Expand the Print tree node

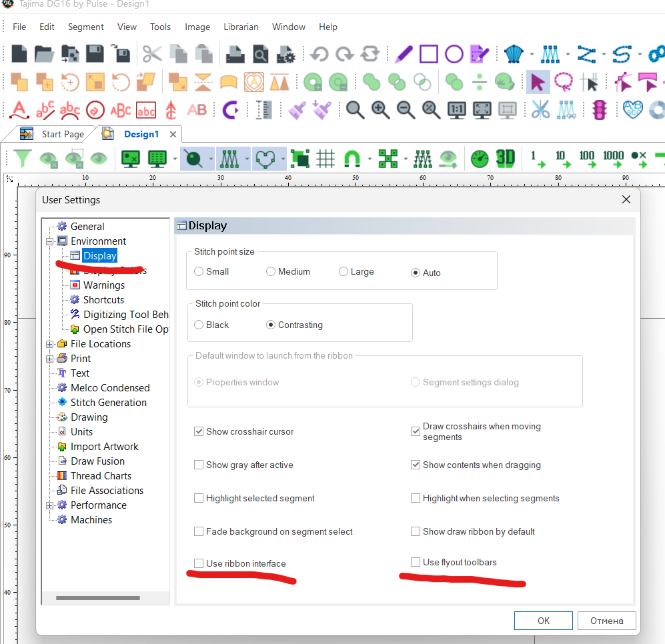49,359
